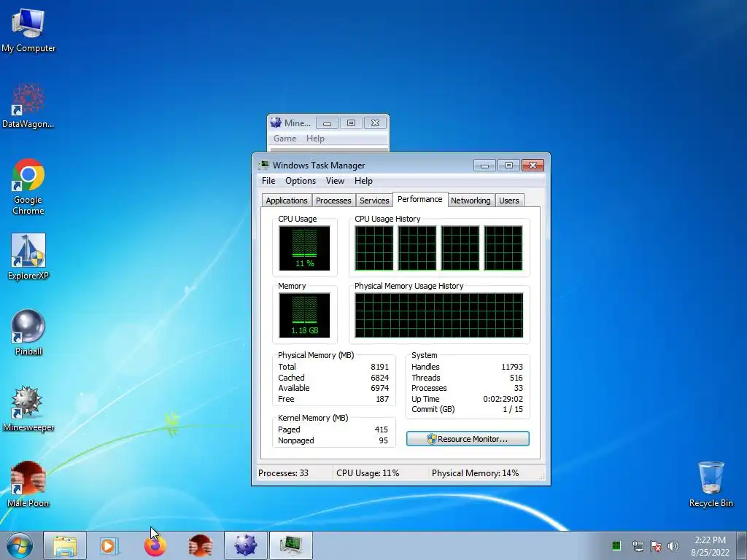Open the Options menu in Task Manager
747x560 pixels.
pos(301,181)
